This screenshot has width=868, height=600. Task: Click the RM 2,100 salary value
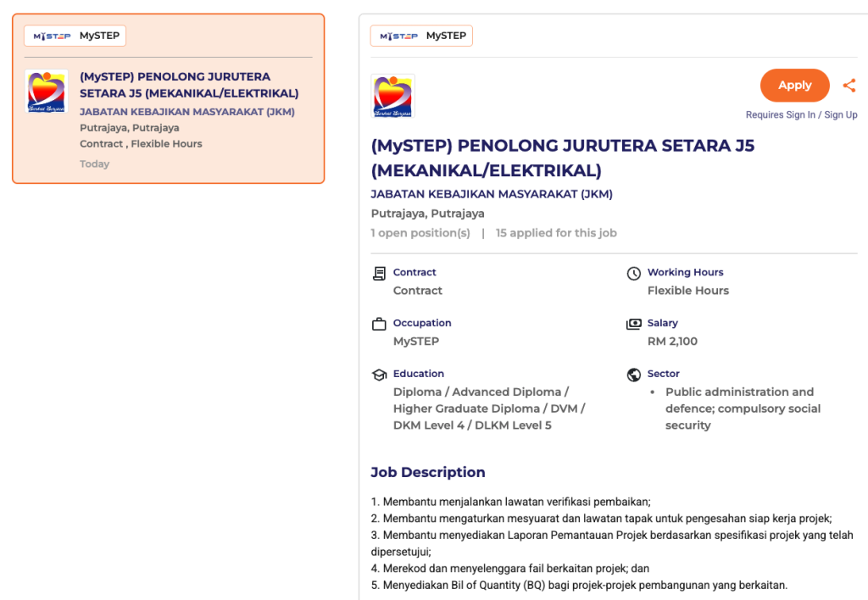pyautogui.click(x=672, y=342)
